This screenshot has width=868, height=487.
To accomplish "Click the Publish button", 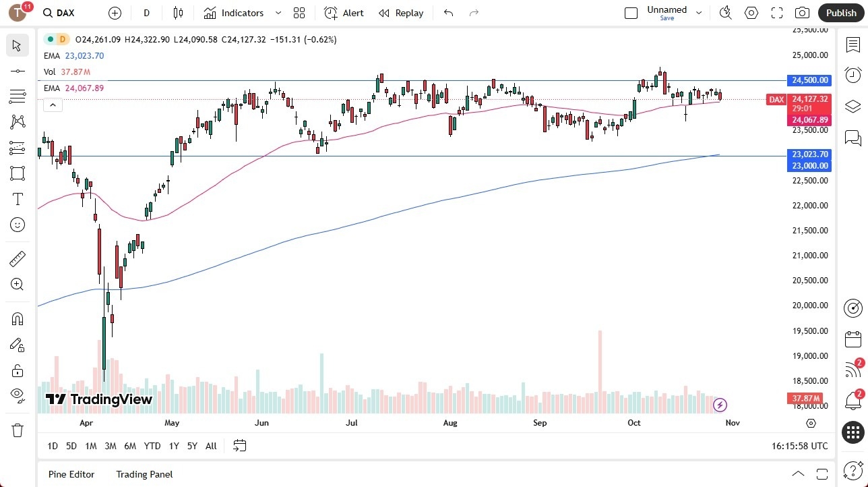I will click(x=841, y=12).
